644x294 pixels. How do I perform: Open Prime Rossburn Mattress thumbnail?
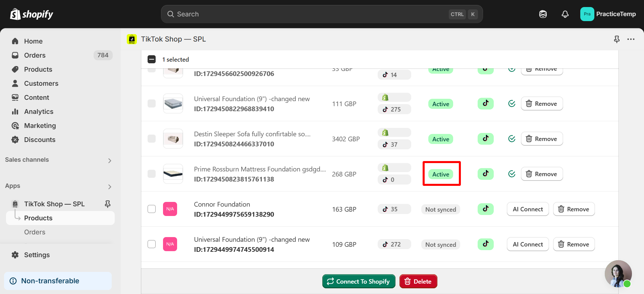pos(173,174)
